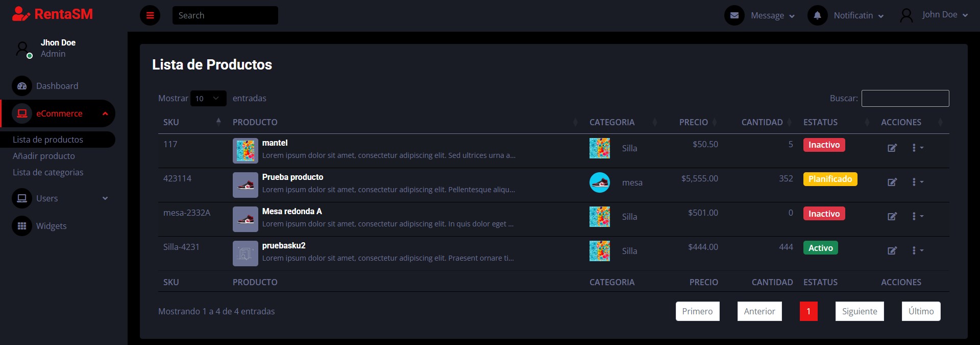The height and width of the screenshot is (345, 980).
Task: Sort table by CANTIDAD column header
Action: coord(762,122)
